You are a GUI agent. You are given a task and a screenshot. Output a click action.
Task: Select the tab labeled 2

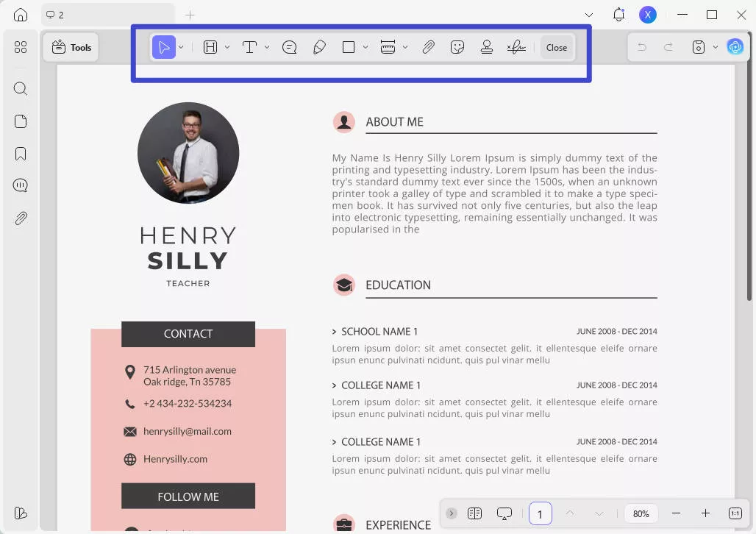[x=109, y=15]
